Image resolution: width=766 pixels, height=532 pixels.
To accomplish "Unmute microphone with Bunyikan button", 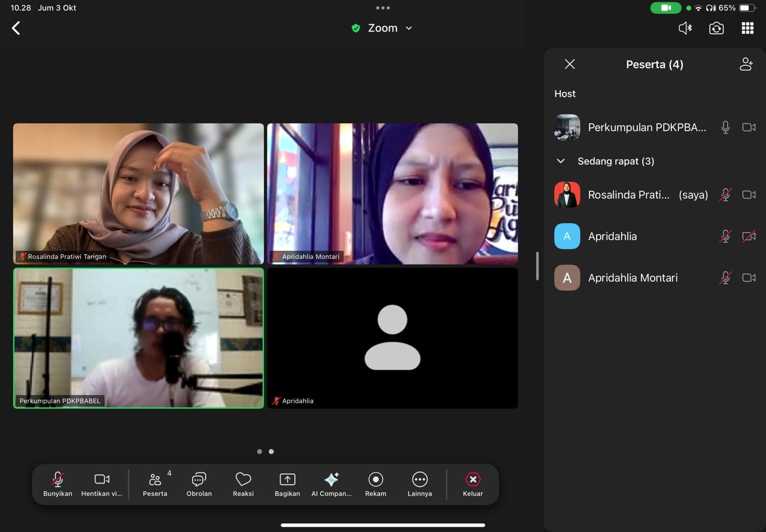I will click(x=57, y=484).
